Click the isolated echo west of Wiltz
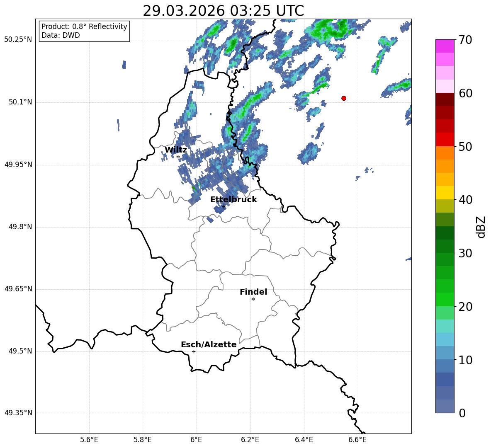 point(118,125)
